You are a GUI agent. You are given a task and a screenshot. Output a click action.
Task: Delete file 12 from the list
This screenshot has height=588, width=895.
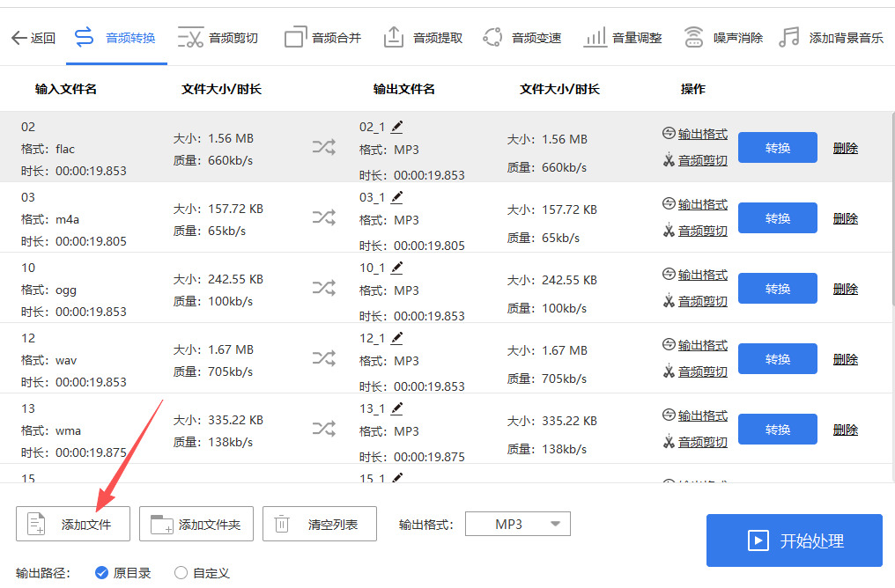846,359
